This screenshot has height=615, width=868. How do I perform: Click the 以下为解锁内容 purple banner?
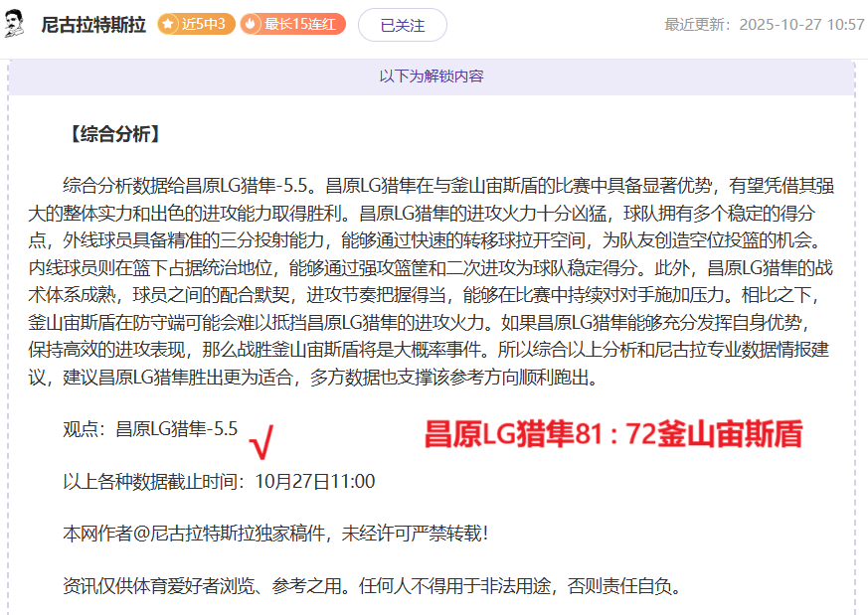coord(432,77)
